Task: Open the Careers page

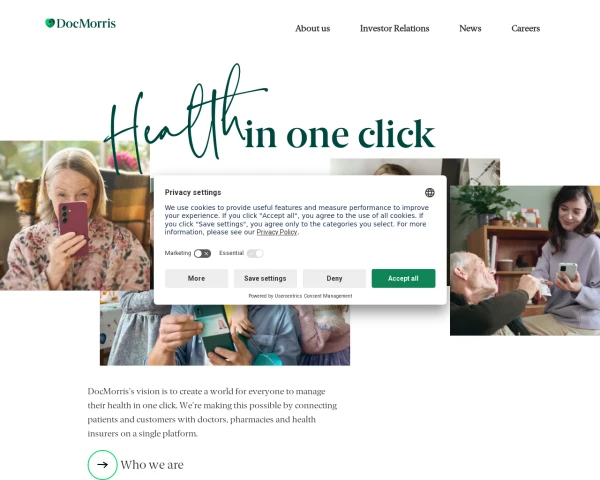Action: (525, 28)
